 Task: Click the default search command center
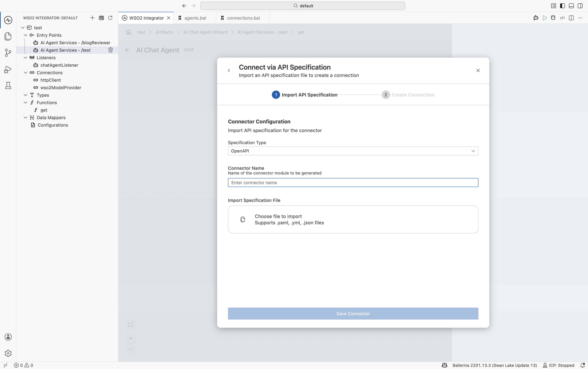303,6
